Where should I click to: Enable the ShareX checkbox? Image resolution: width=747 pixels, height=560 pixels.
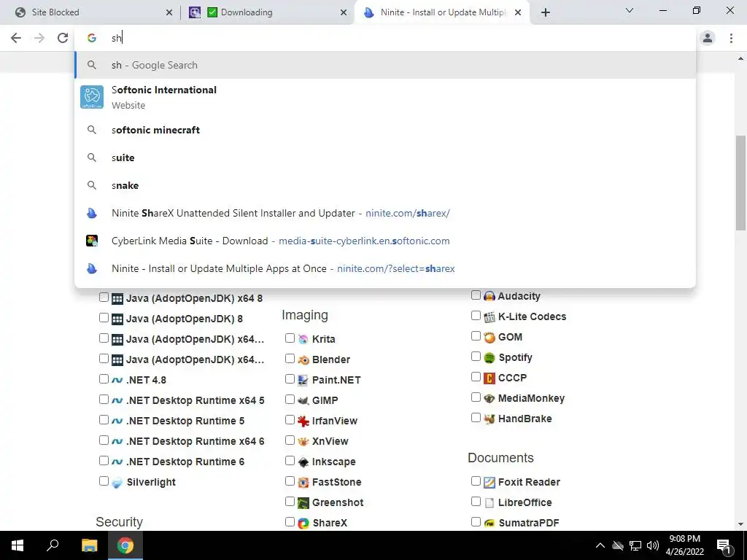(290, 522)
